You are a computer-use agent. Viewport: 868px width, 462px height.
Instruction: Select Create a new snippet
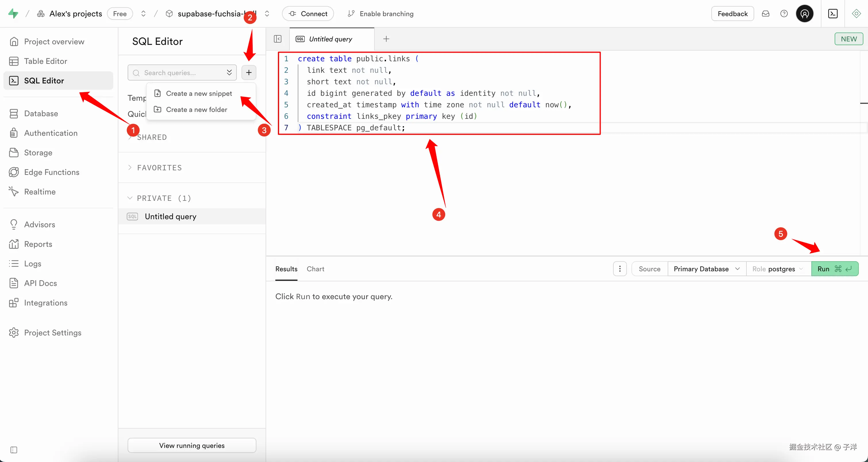[199, 93]
